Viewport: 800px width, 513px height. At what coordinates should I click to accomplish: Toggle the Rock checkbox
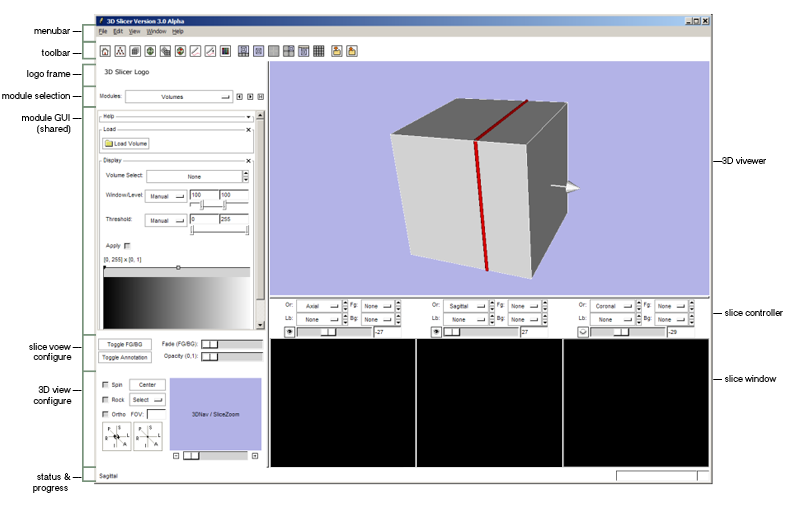[x=107, y=399]
